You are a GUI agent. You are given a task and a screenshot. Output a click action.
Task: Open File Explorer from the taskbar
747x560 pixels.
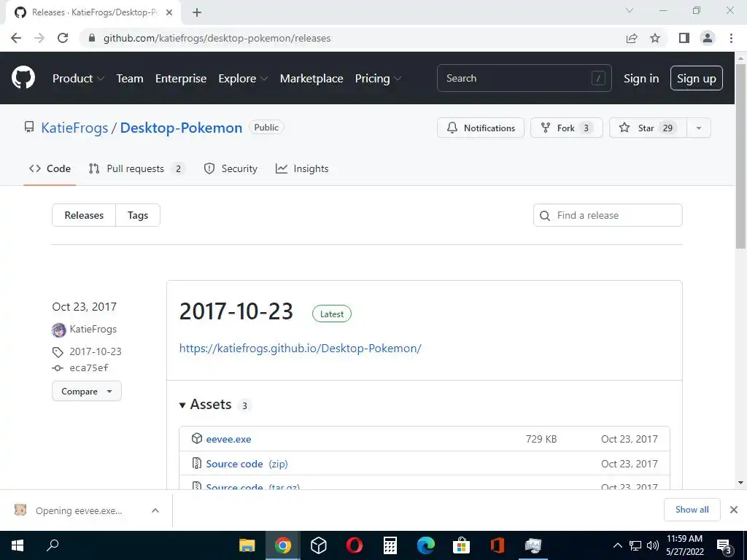[x=247, y=545]
